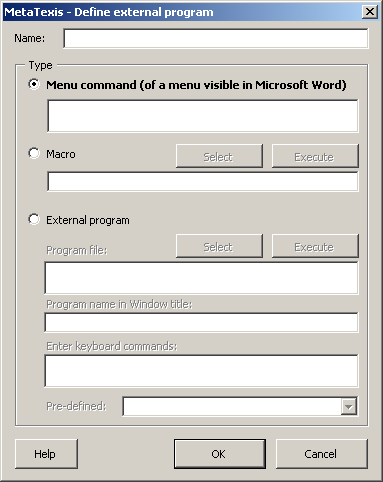Screen dimensions: 383x482
Task: Click the 'Pre-defined:' label
Action: (x=76, y=406)
